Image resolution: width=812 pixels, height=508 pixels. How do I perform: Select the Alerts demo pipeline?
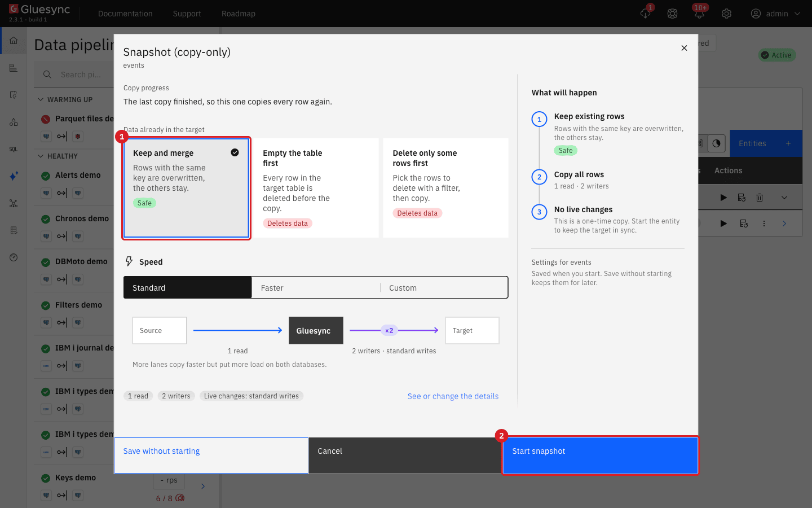78,175
